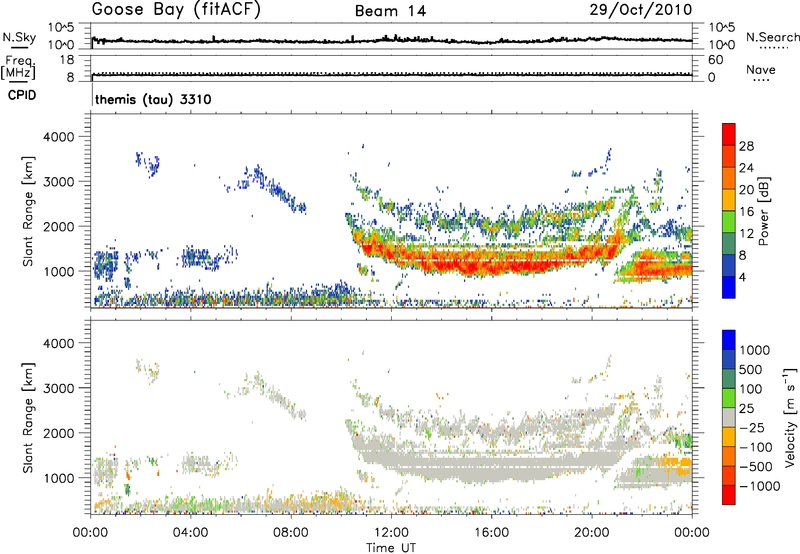Click the '-1000' tick on Velocity scale
This screenshot has width=800, height=554.
760,486
